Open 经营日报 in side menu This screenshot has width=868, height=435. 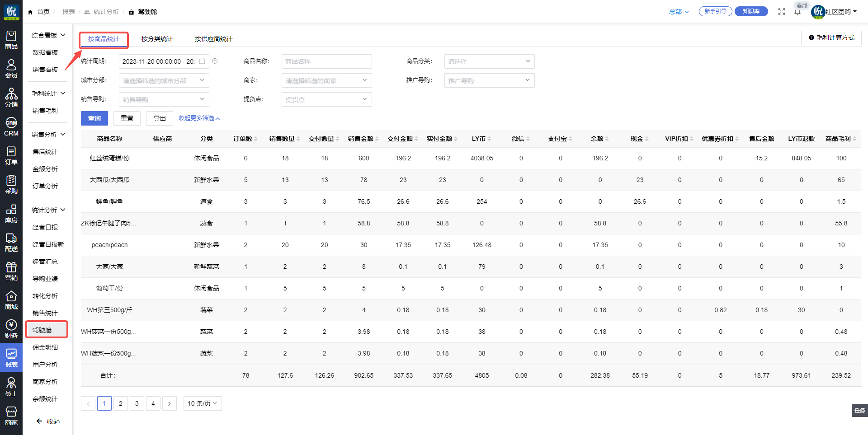pos(45,227)
